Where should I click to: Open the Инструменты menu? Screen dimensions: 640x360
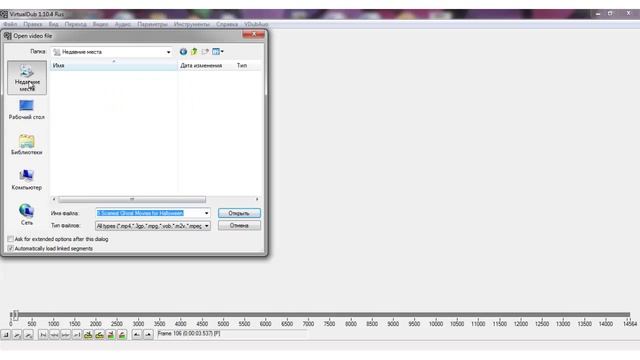point(191,24)
